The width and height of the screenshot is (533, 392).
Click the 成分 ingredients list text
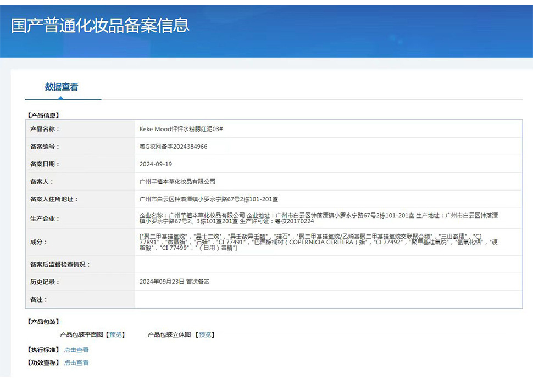(x=319, y=242)
